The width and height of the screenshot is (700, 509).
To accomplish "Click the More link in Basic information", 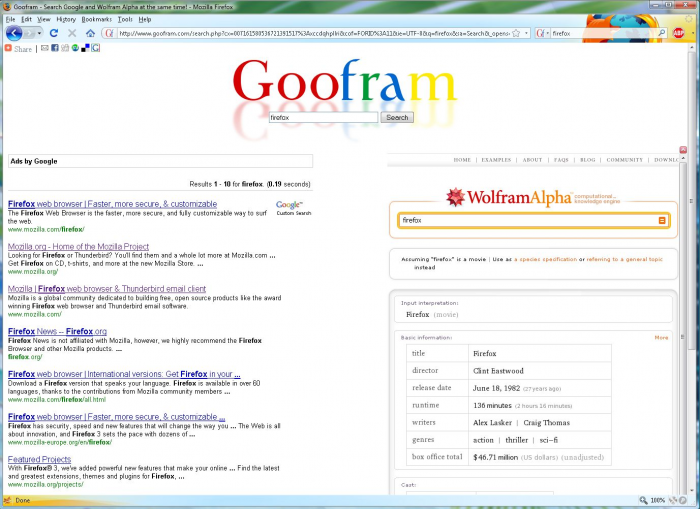I will 661,338.
